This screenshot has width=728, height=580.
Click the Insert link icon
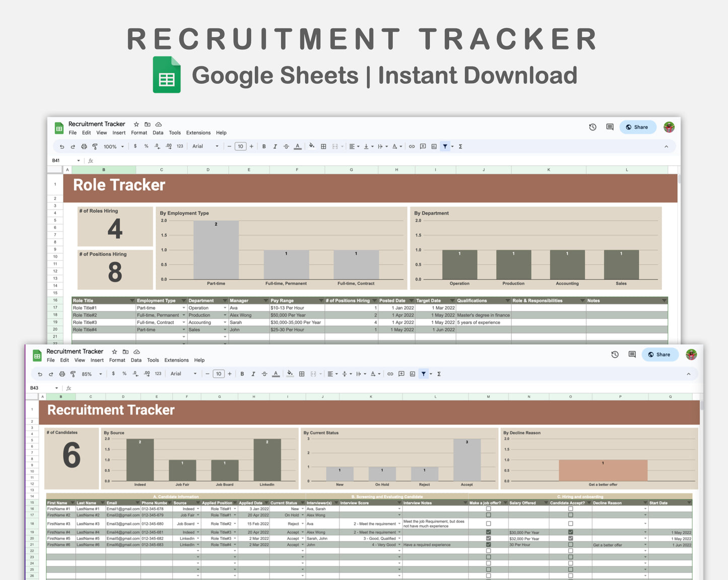coord(390,374)
